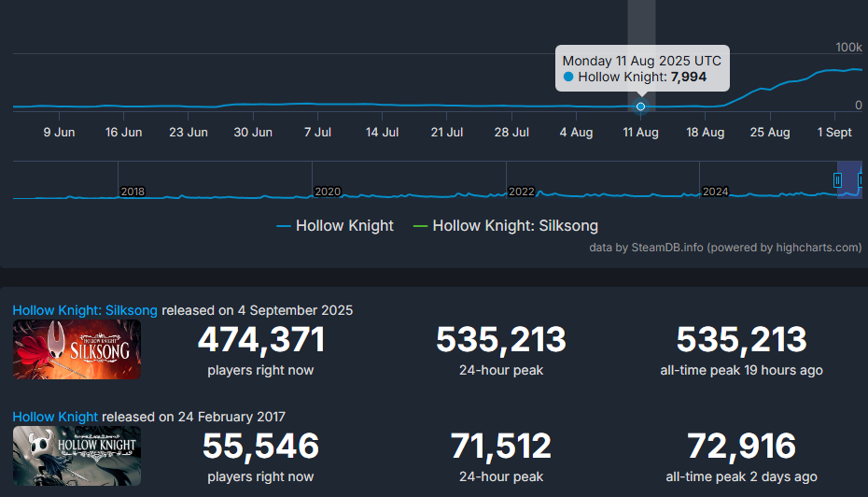Click the '1 Sept' axis label
This screenshot has width=868, height=497.
[x=834, y=133]
